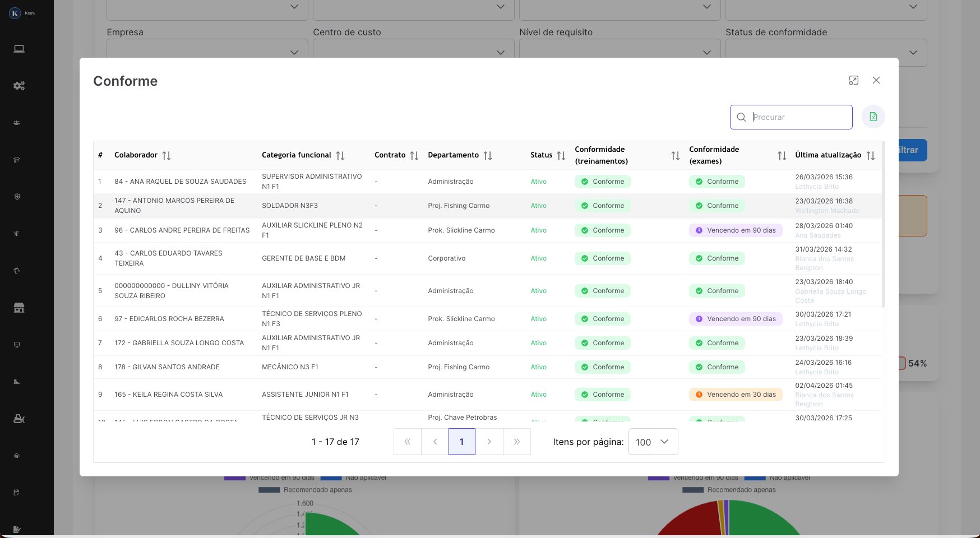This screenshot has width=980, height=538.
Task: Toggle sorting on the Colaborador column
Action: tap(167, 155)
